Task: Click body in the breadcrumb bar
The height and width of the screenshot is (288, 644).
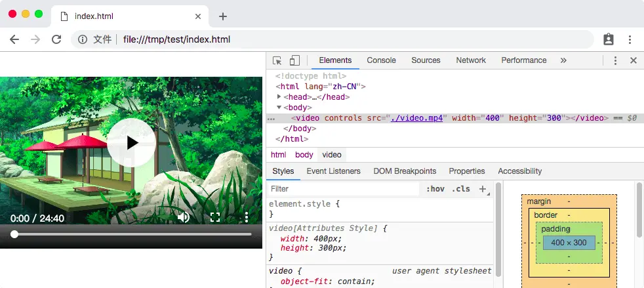Action: (304, 155)
